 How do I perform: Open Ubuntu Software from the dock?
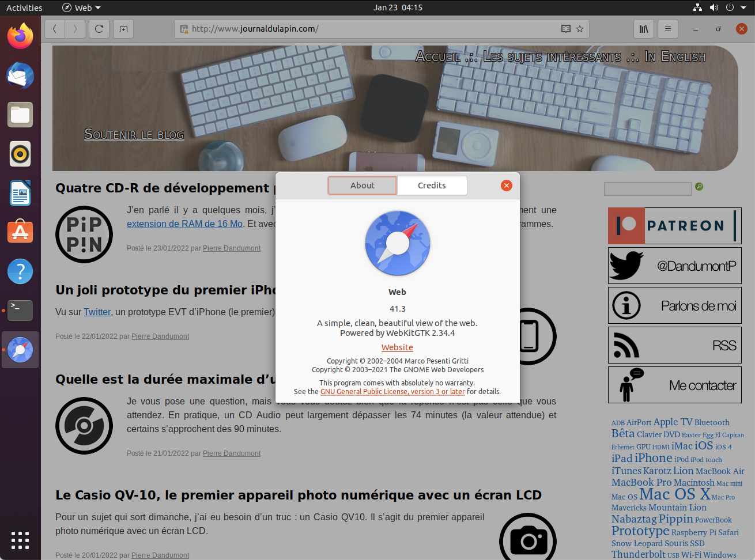pos(20,232)
